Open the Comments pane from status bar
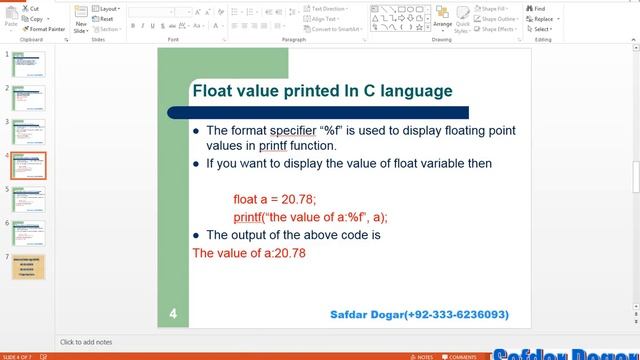 click(x=459, y=357)
